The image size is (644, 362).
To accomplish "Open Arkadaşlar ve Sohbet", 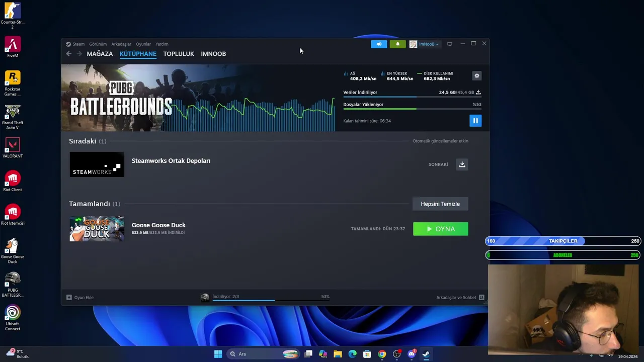I will coord(460,298).
